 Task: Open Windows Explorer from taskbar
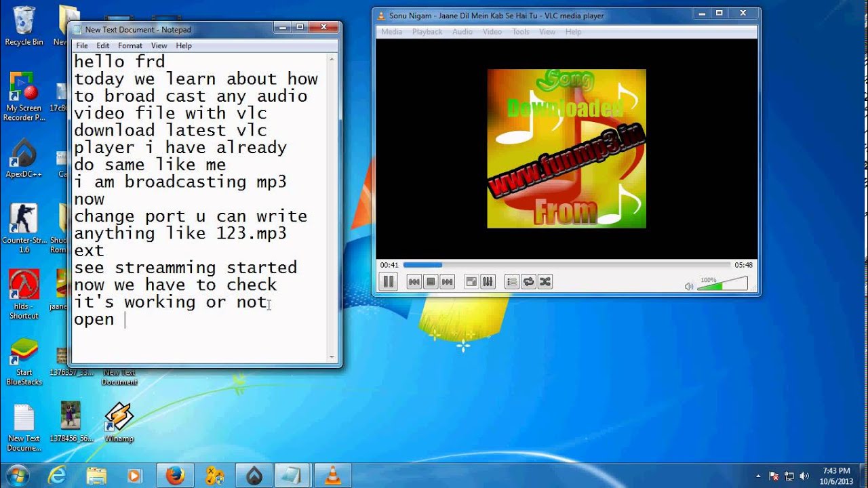point(96,476)
